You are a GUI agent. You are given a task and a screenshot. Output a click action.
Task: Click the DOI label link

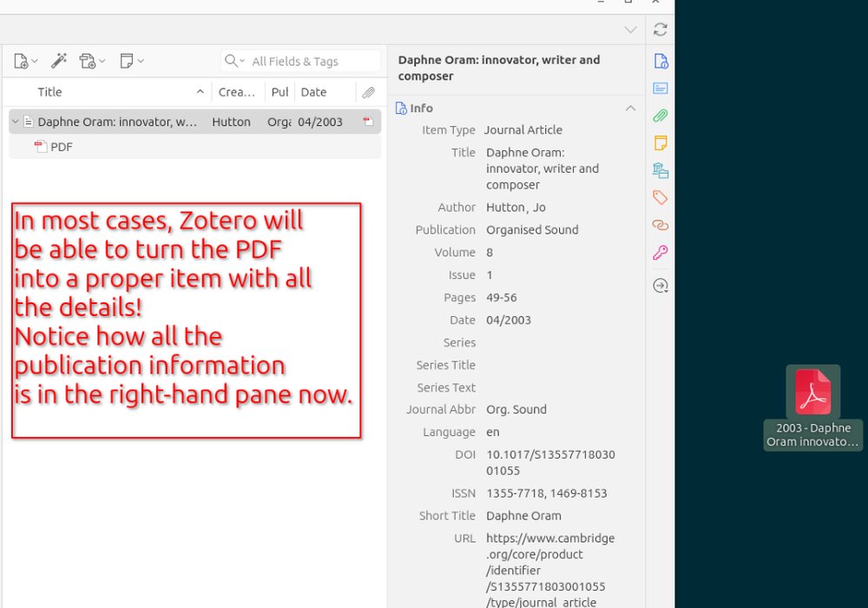465,454
